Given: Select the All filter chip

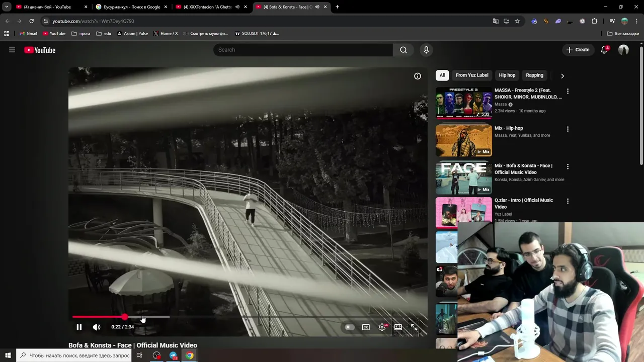Looking at the screenshot, I should (x=442, y=75).
